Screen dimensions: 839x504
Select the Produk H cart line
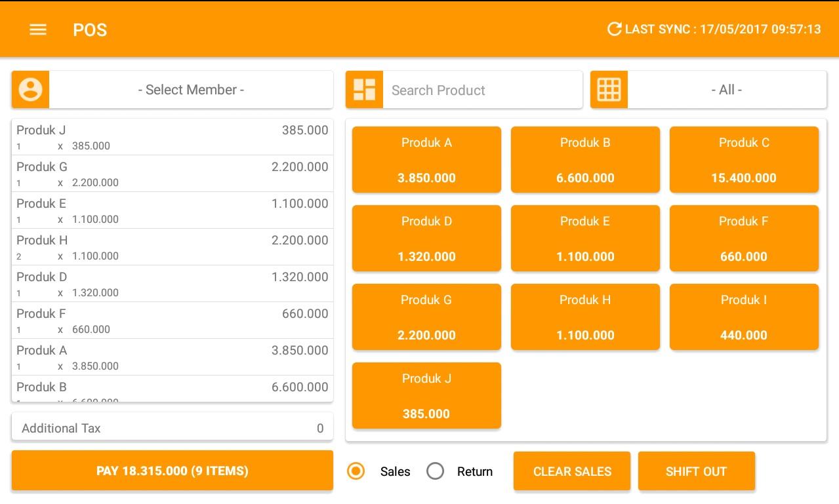point(172,247)
